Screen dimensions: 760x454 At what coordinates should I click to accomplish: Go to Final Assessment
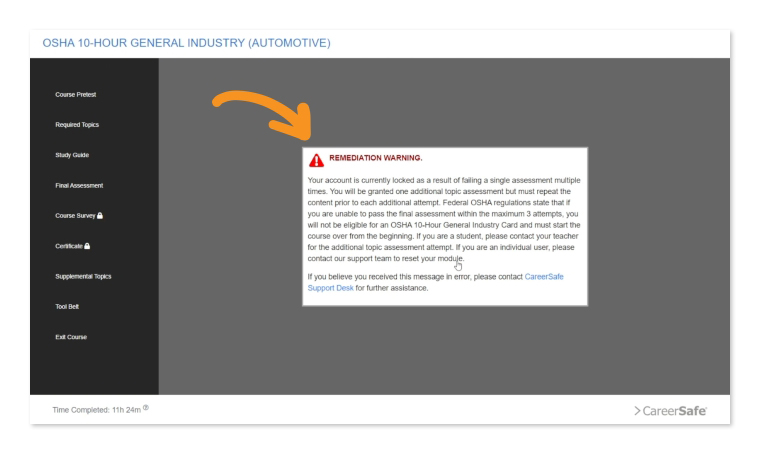79,186
